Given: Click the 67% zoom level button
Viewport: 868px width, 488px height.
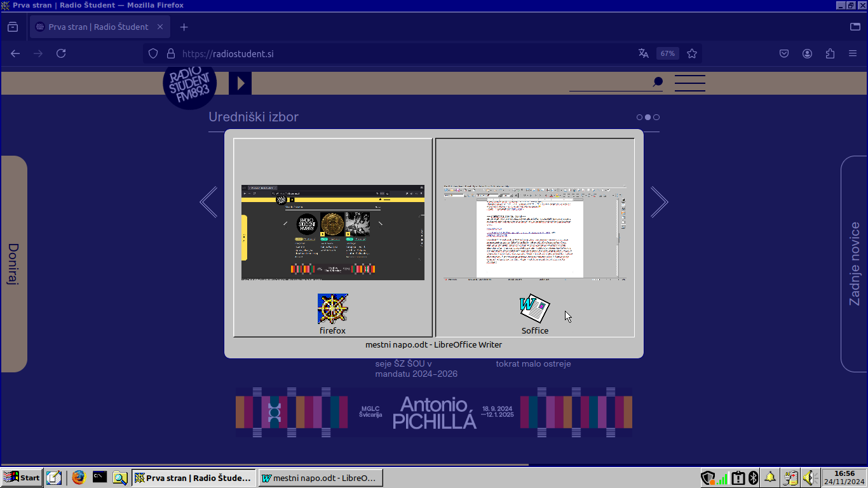Looking at the screenshot, I should (x=667, y=53).
